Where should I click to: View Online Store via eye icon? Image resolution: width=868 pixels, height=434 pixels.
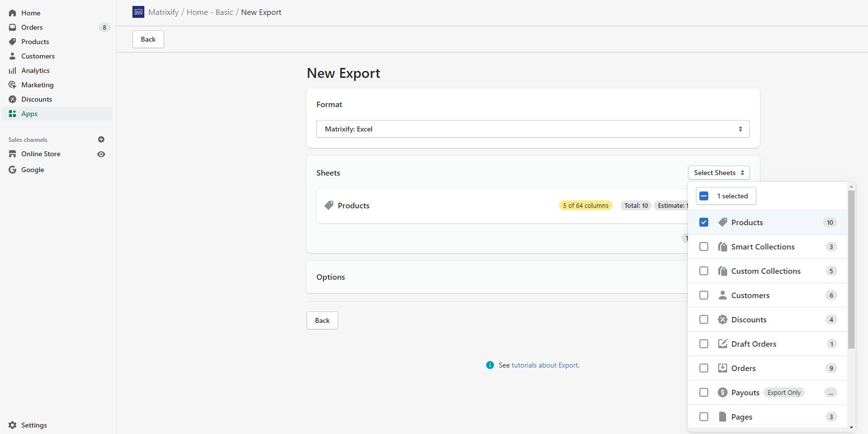(x=101, y=154)
